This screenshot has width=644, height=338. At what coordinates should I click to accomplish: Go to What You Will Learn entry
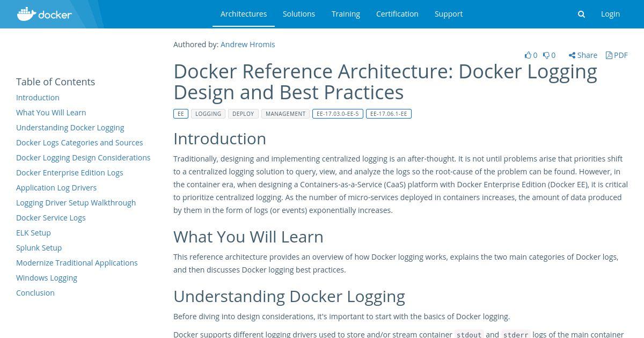pos(51,113)
